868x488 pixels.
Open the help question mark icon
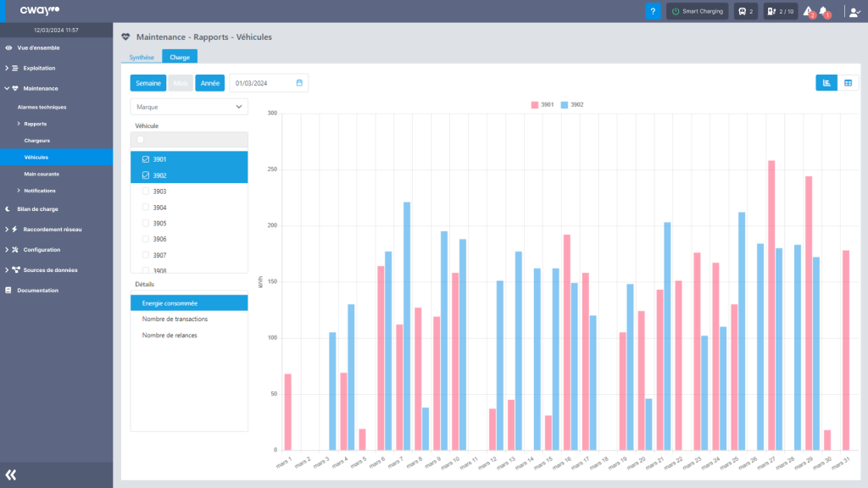point(653,12)
